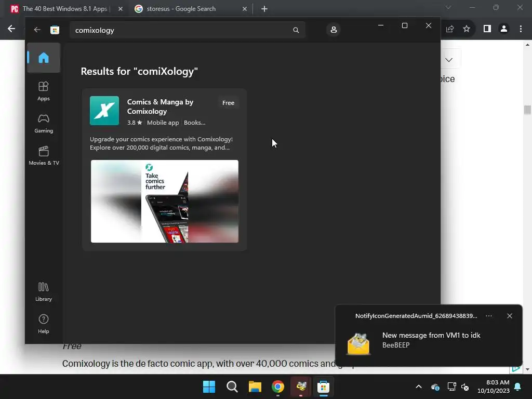
Task: Dismiss the BeeBEEP notification
Action: [x=510, y=316]
